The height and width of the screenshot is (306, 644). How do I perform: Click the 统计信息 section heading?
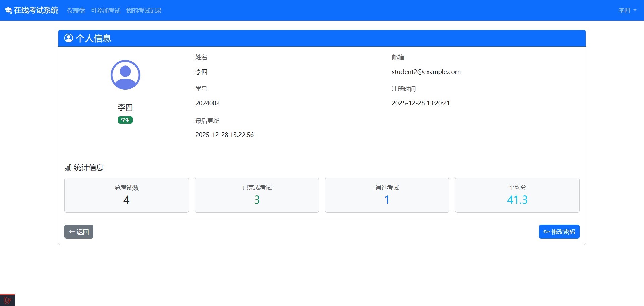coord(89,168)
